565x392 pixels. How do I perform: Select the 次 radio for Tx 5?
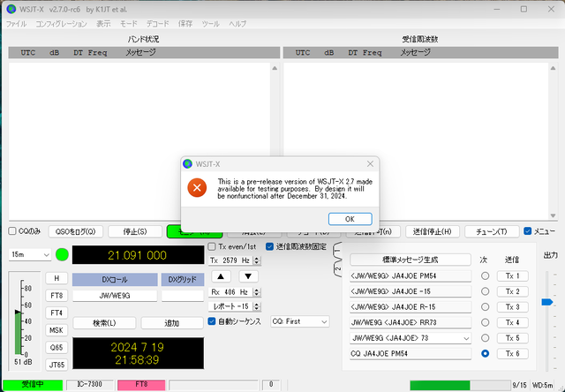tap(485, 338)
